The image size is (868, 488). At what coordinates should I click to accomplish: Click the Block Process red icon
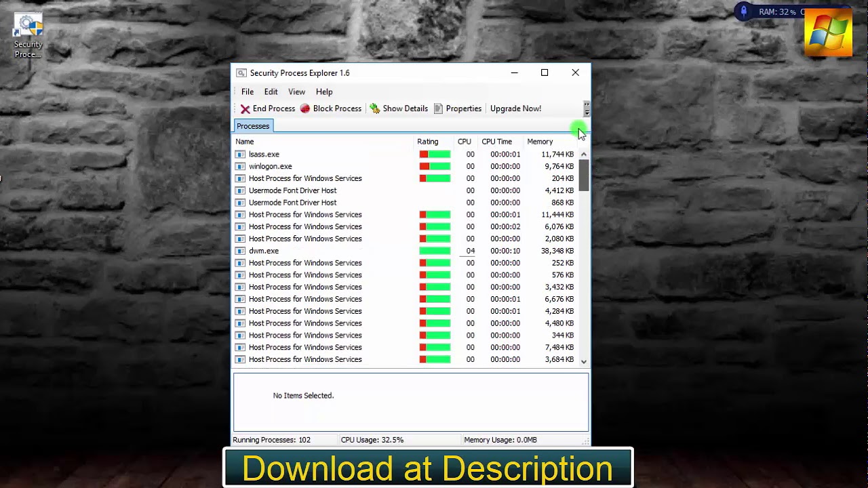[x=305, y=108]
